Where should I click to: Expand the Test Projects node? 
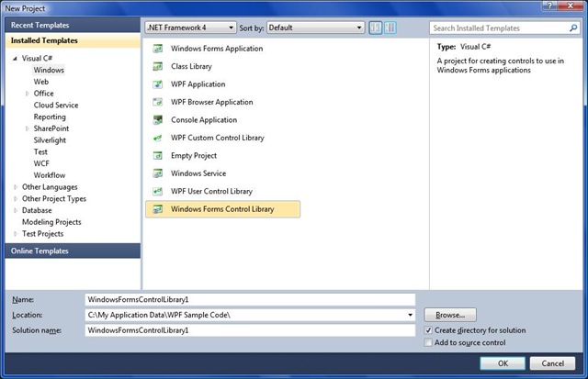point(16,234)
